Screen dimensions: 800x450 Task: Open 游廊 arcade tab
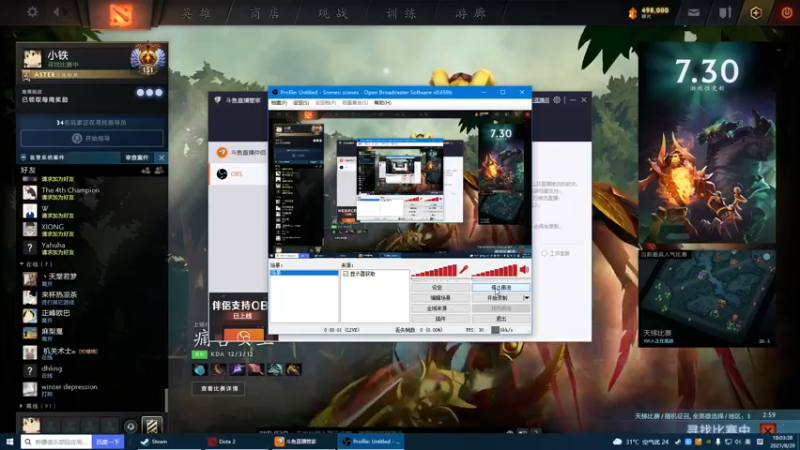tap(470, 13)
